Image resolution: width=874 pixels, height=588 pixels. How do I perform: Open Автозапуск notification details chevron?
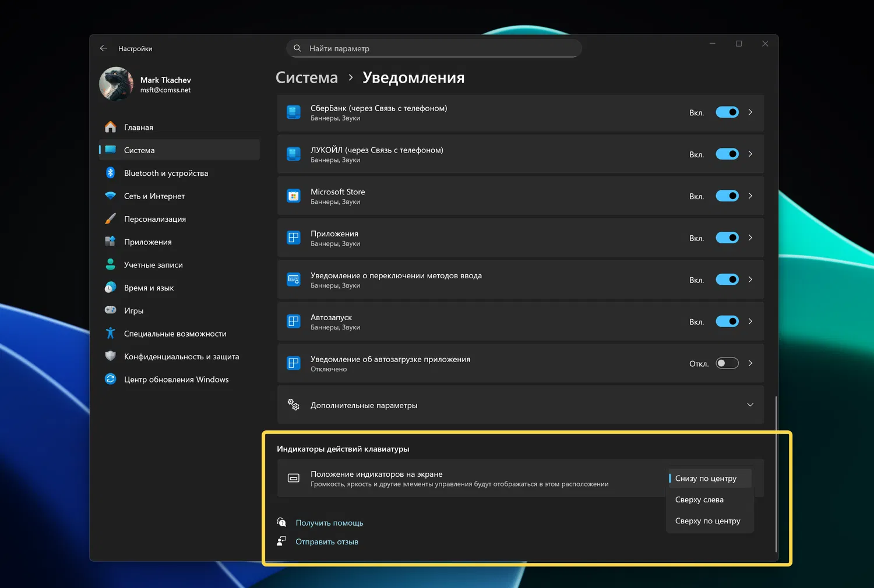pyautogui.click(x=750, y=321)
